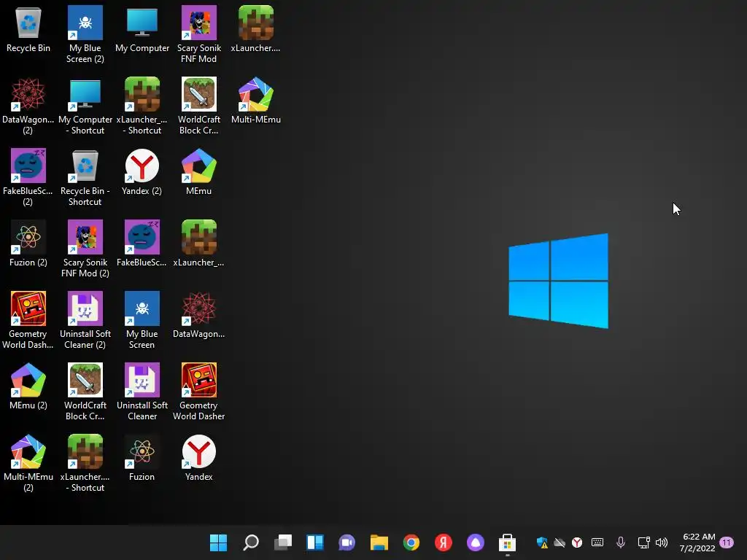
Task: Select the xLauncher... - Shortcut bottom-row icon
Action: click(x=85, y=463)
